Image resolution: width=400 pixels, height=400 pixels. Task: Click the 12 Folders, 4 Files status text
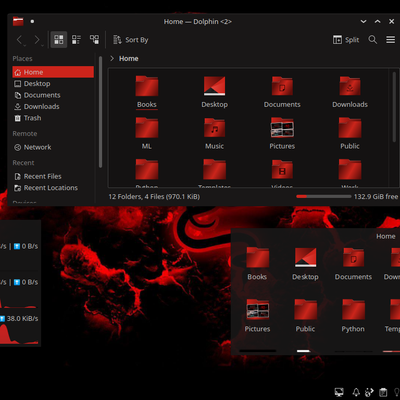(x=154, y=197)
